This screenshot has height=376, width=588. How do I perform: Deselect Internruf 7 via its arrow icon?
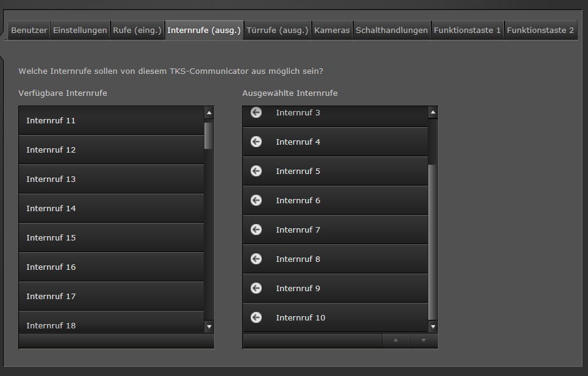click(256, 230)
